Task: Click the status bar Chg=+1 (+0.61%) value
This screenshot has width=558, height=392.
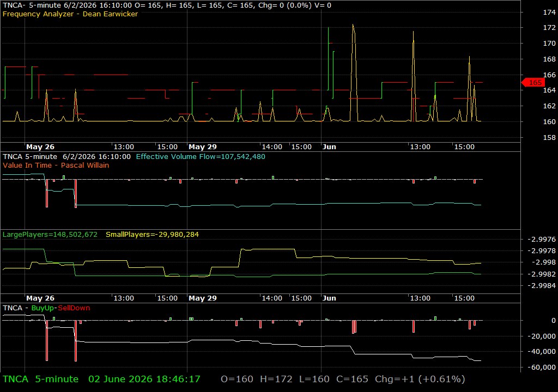Action: coord(420,379)
